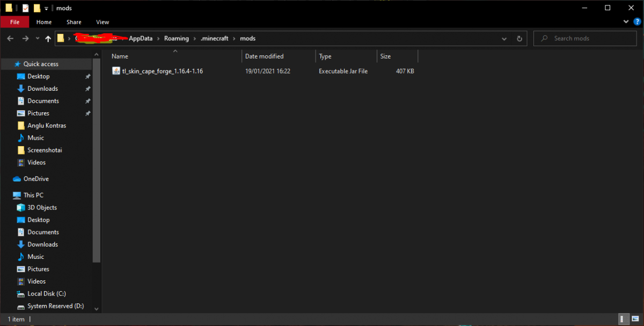The width and height of the screenshot is (644, 326).
Task: Click the folder icon in address bar
Action: pyautogui.click(x=61, y=39)
